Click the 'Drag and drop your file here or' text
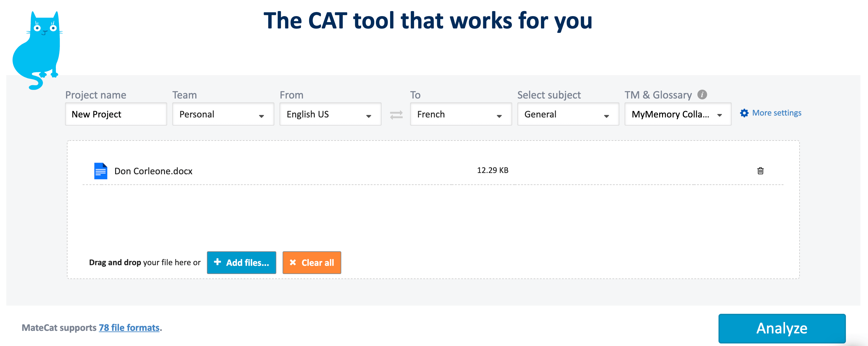The image size is (868, 346). (x=144, y=262)
